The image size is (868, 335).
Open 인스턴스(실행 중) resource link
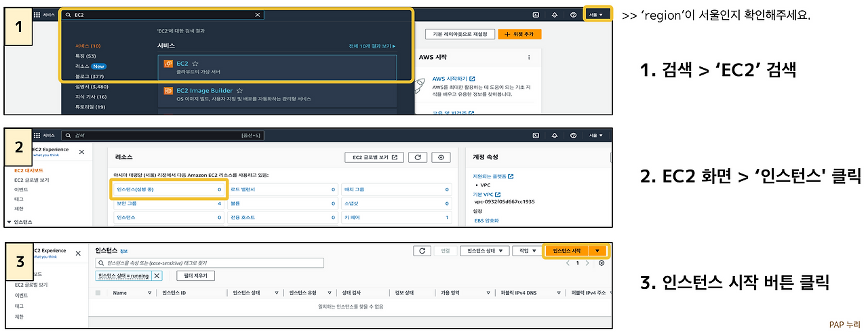click(134, 189)
